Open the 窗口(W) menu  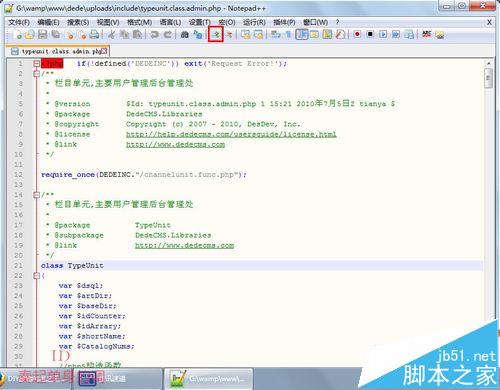click(x=315, y=22)
